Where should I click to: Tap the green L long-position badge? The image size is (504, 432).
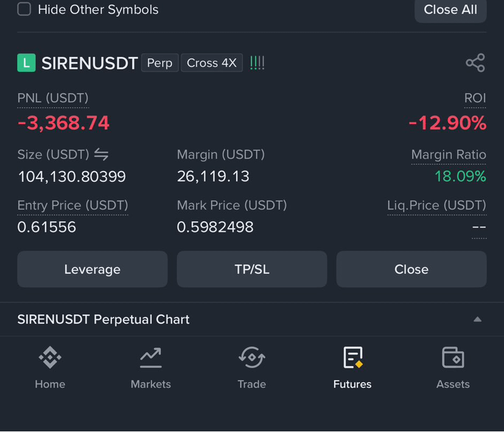coord(26,63)
